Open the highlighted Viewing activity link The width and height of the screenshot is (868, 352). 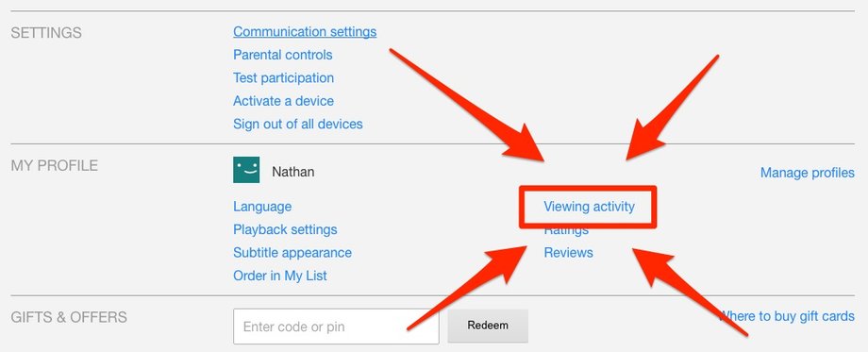click(x=589, y=207)
